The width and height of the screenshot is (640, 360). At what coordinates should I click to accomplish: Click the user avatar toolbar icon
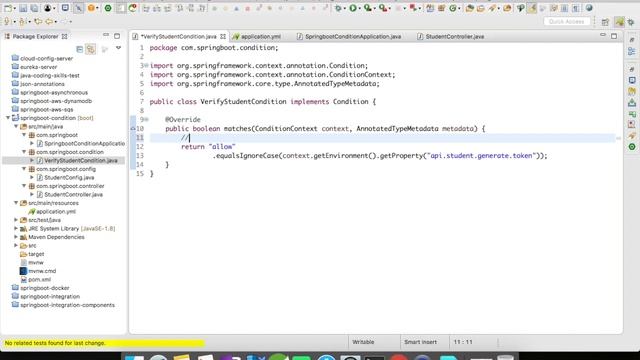coord(47,8)
